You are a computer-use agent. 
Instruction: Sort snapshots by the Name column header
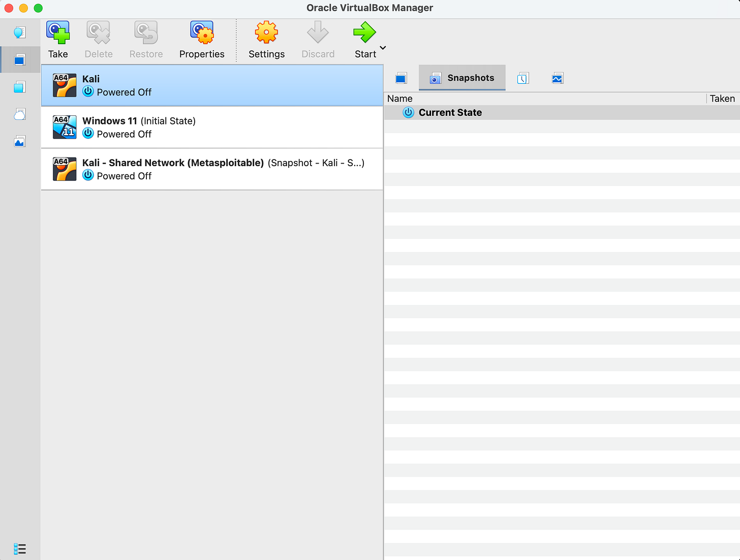pos(545,99)
